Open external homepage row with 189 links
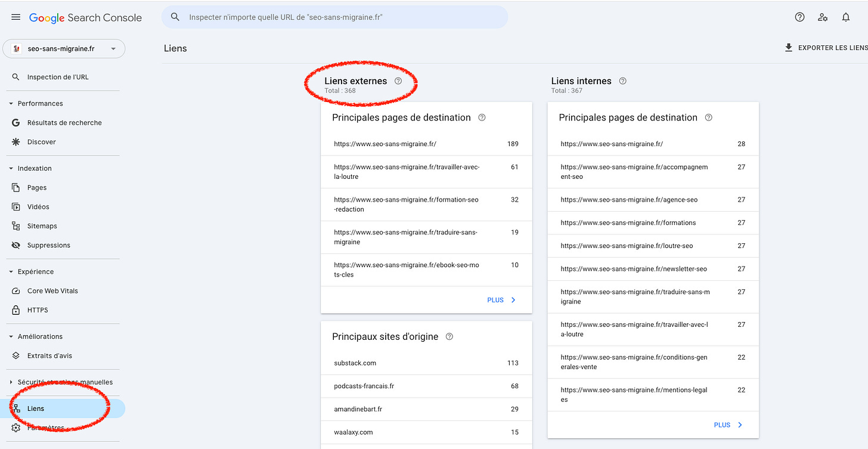The image size is (868, 449). pyautogui.click(x=426, y=144)
